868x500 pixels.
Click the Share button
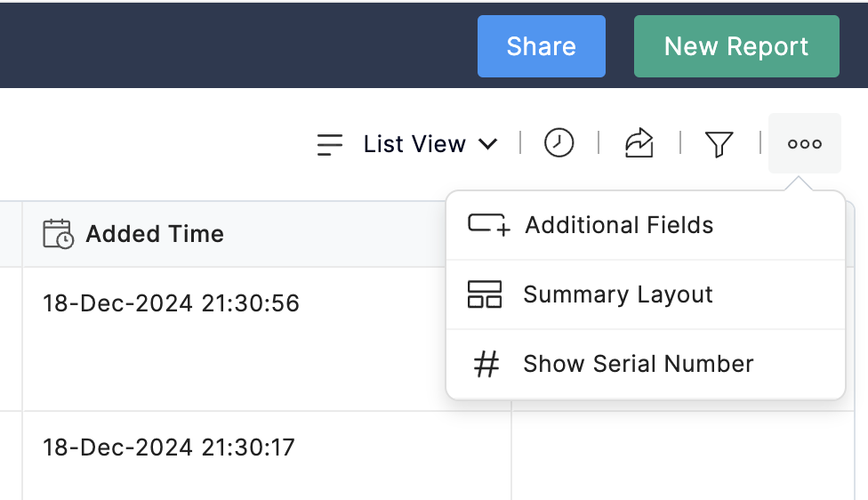(541, 46)
